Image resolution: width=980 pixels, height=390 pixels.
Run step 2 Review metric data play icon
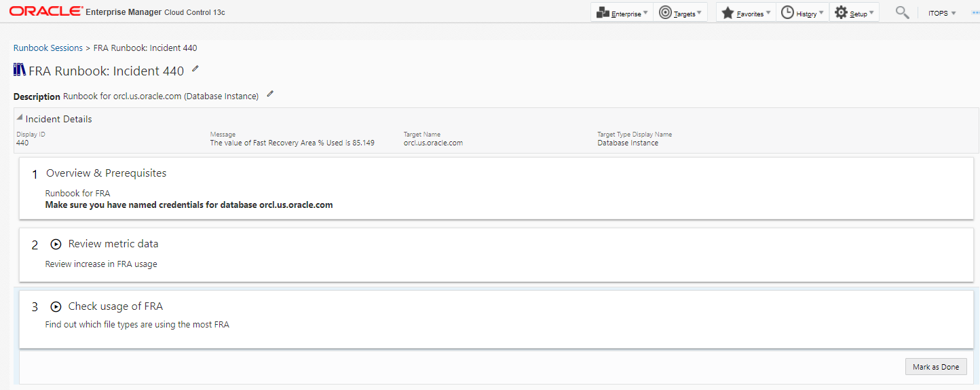click(x=56, y=244)
